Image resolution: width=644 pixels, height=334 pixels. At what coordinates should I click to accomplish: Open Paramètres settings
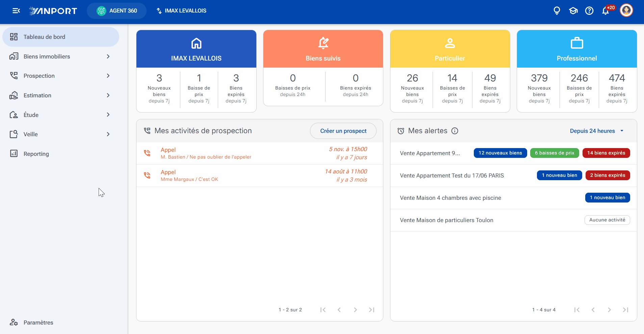pyautogui.click(x=61, y=323)
